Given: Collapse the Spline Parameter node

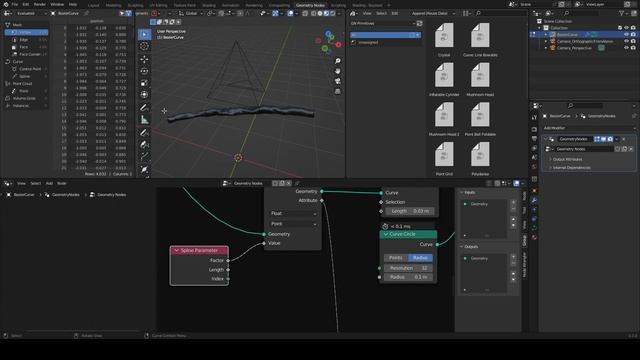Looking at the screenshot, I should click(176, 251).
